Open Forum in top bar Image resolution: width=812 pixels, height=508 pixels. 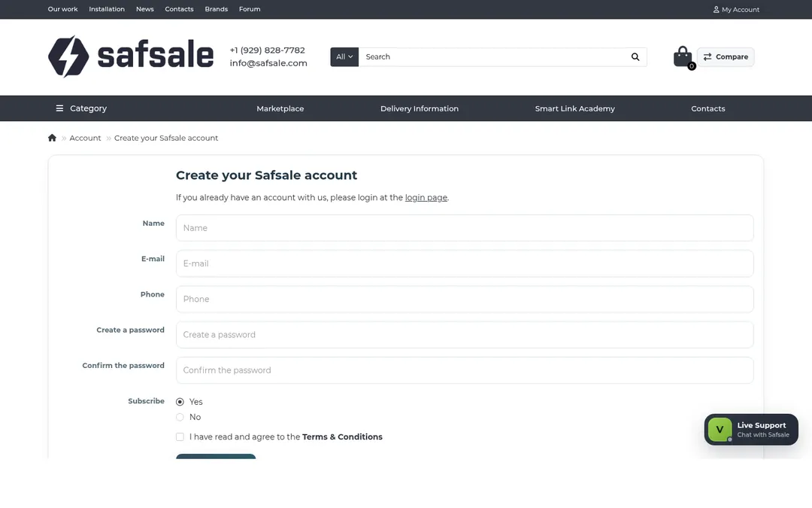(x=250, y=9)
